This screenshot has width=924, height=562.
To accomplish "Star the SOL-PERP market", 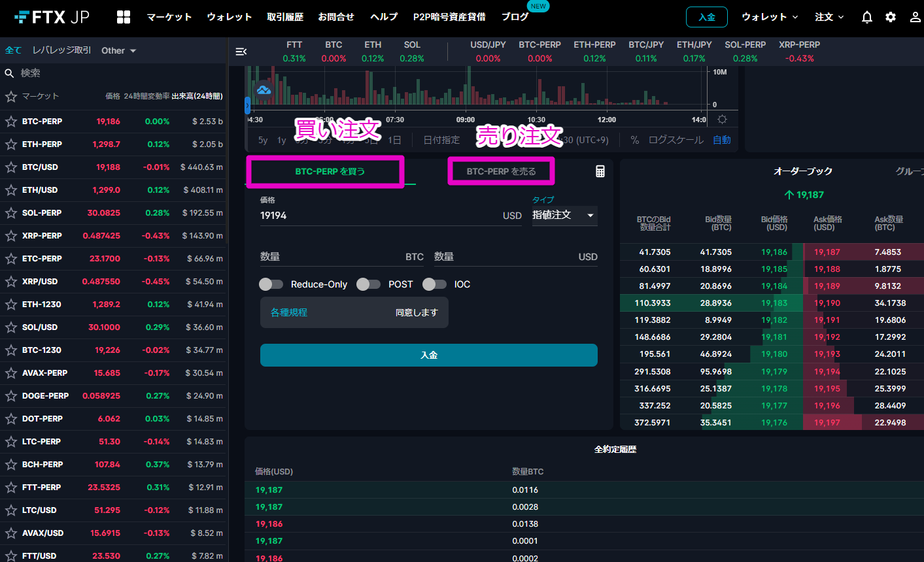I will click(10, 213).
